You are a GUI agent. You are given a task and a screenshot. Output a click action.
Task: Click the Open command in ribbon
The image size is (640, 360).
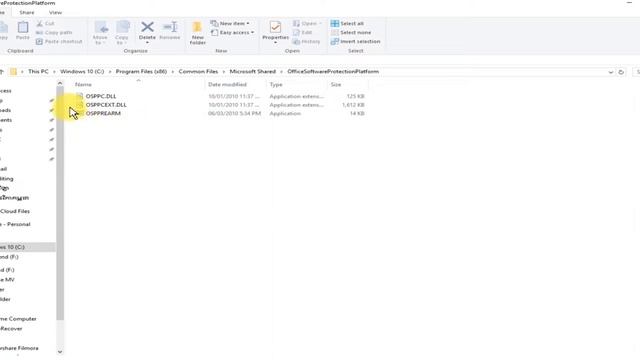tap(307, 24)
